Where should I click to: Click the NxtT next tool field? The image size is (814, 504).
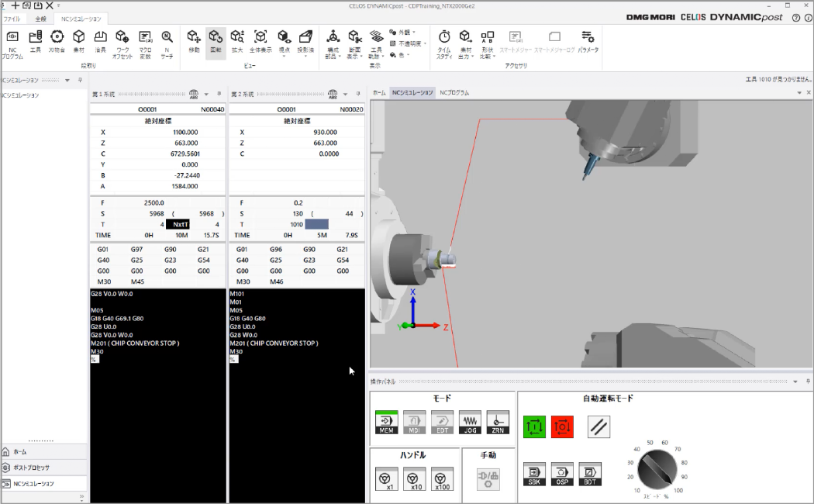178,224
